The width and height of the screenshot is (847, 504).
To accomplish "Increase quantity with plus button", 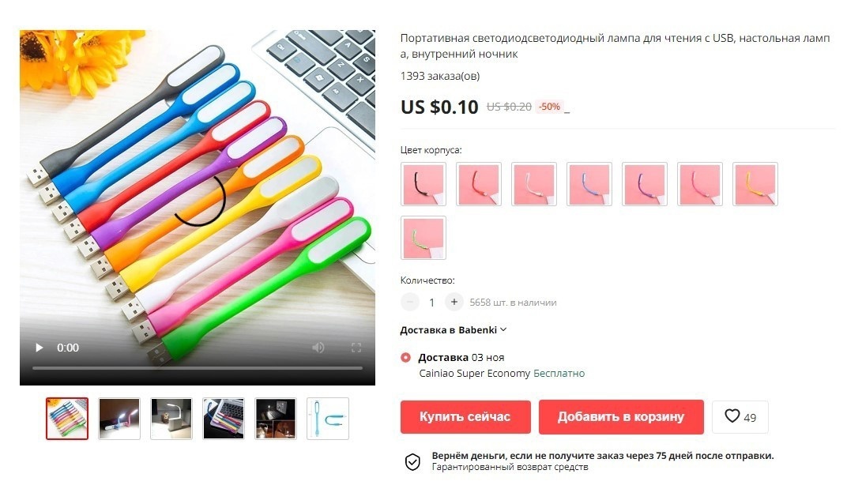I will [x=454, y=302].
